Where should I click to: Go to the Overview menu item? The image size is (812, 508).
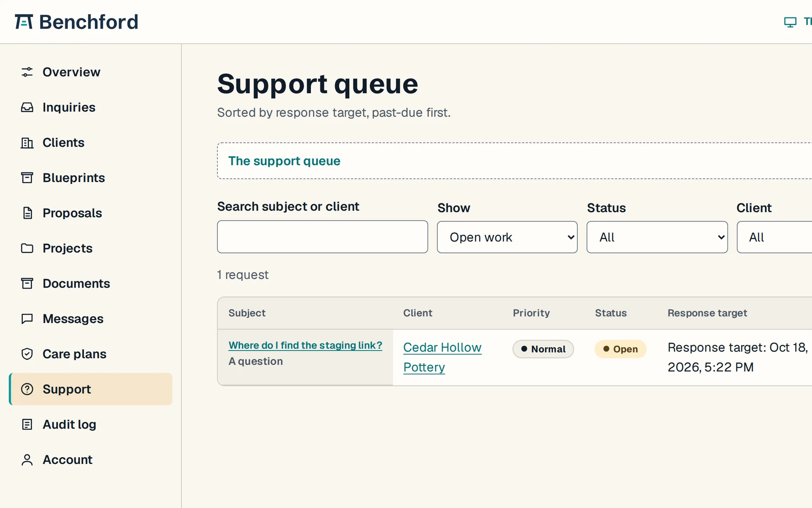click(71, 72)
